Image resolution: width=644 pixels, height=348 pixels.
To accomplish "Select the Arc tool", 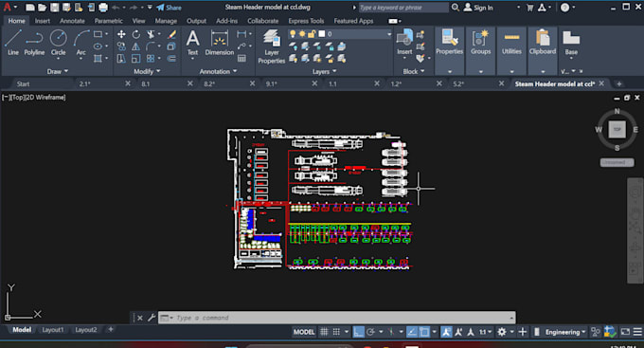I will (x=80, y=43).
